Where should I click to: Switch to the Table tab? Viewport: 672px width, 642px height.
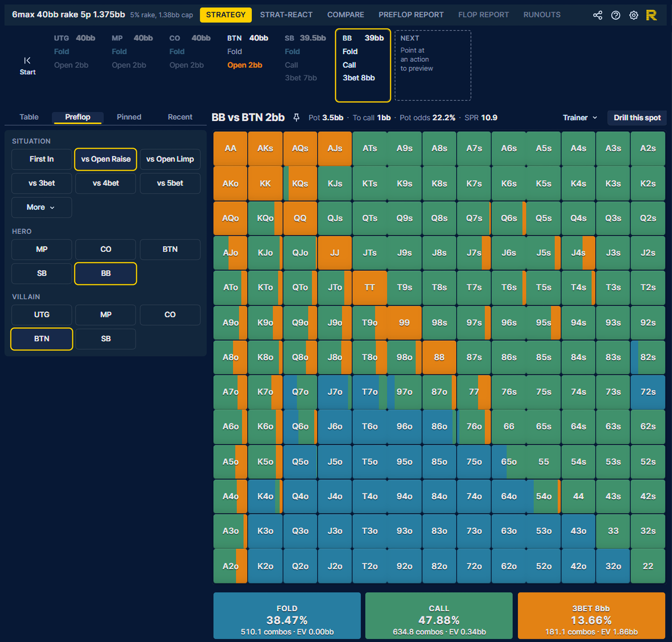coord(29,117)
